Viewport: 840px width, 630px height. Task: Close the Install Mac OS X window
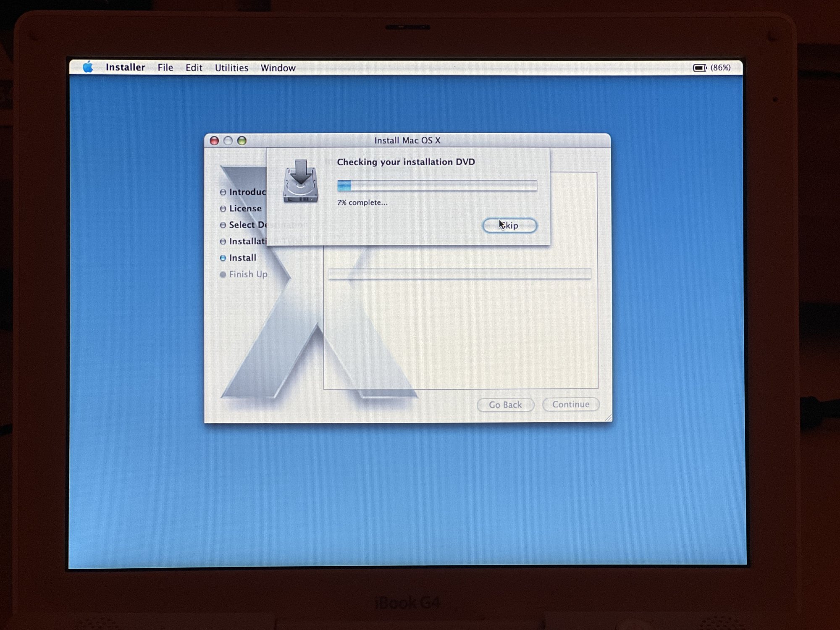tap(214, 141)
